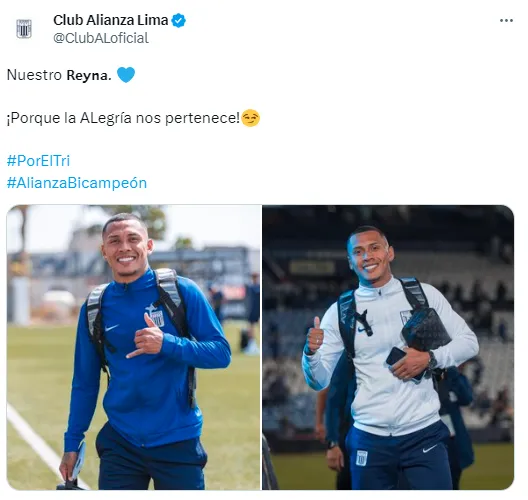The height and width of the screenshot is (500, 528).
Task: Visit the @ClubALoficial handle
Action: [x=101, y=38]
